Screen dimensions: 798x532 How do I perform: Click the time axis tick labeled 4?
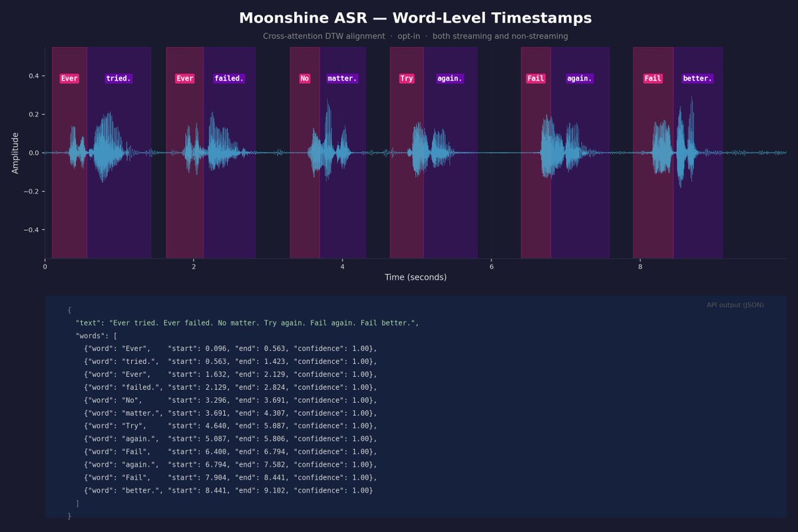[x=343, y=267]
